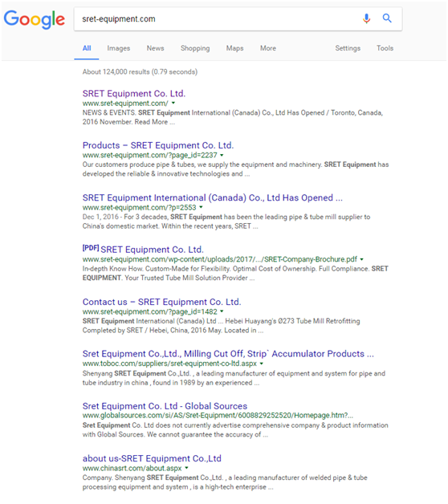Expand dropdown arrow next to ?page_id=1482 URL
448x504 pixels.
click(222, 311)
